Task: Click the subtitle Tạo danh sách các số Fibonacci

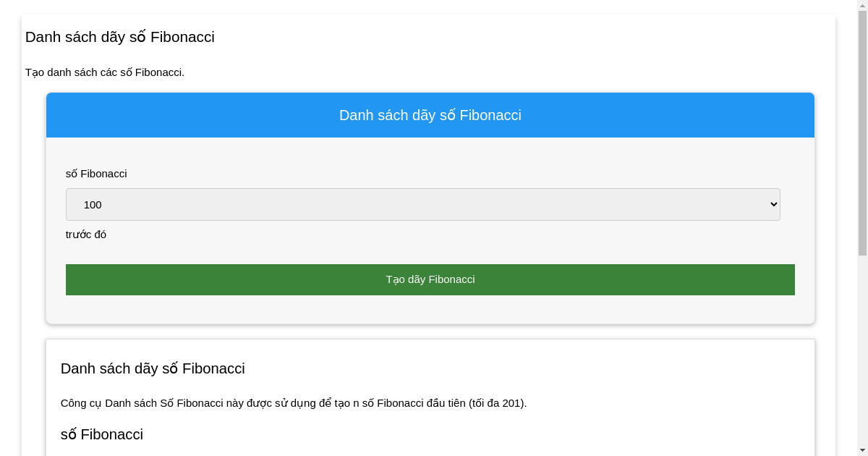Action: pyautogui.click(x=105, y=72)
